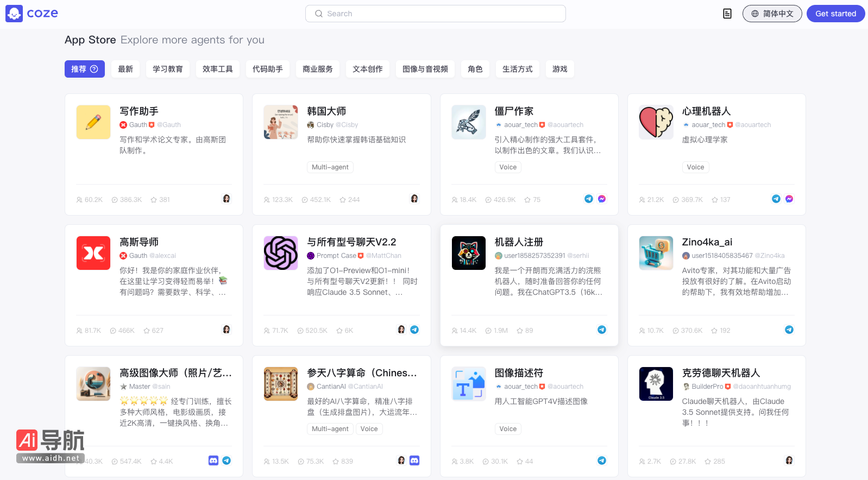Open the @Gauth author link on 写作助手
868x480 pixels.
click(x=169, y=125)
